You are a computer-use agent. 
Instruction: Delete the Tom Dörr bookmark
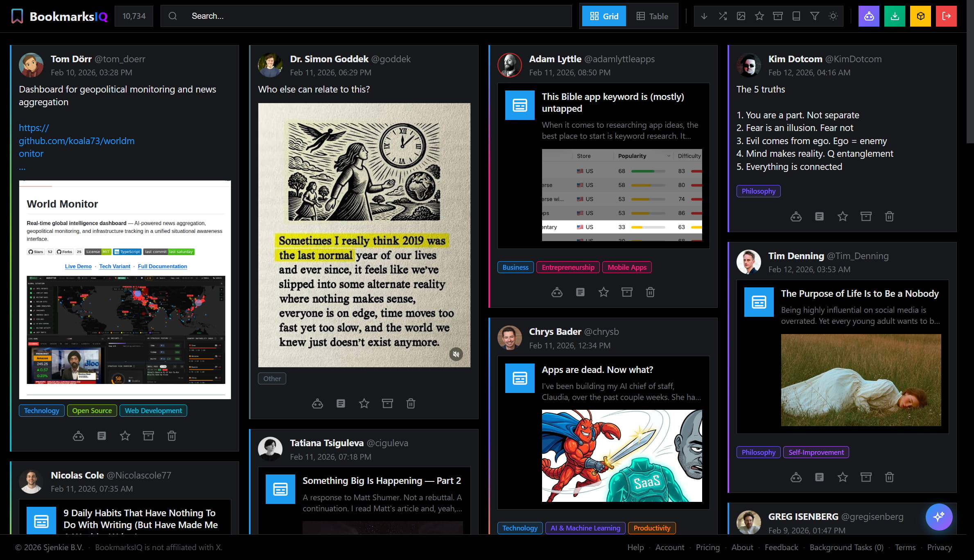click(172, 436)
